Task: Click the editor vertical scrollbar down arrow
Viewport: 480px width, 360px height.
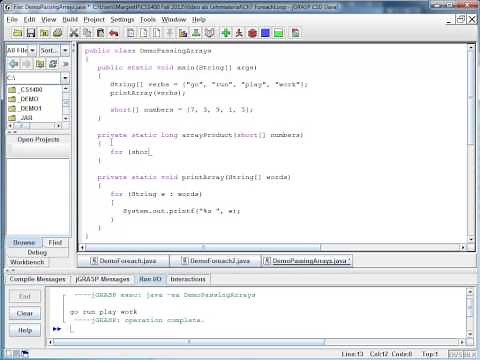Action: 471,240
